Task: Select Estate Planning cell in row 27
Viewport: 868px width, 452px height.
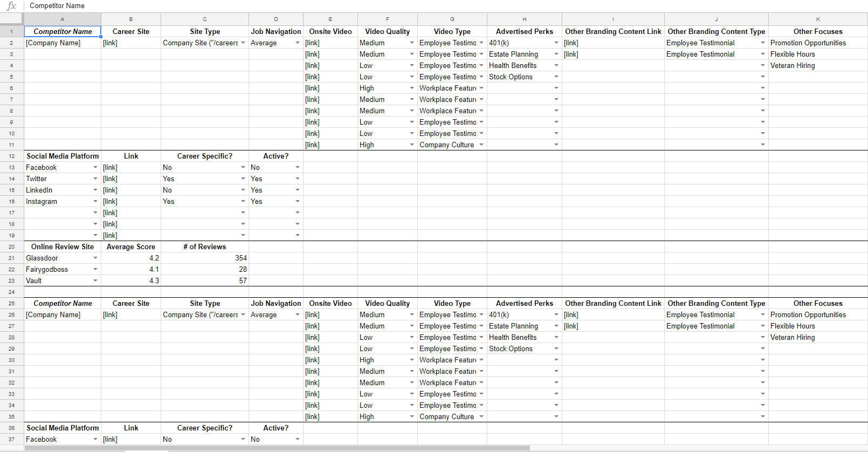Action: (x=525, y=326)
